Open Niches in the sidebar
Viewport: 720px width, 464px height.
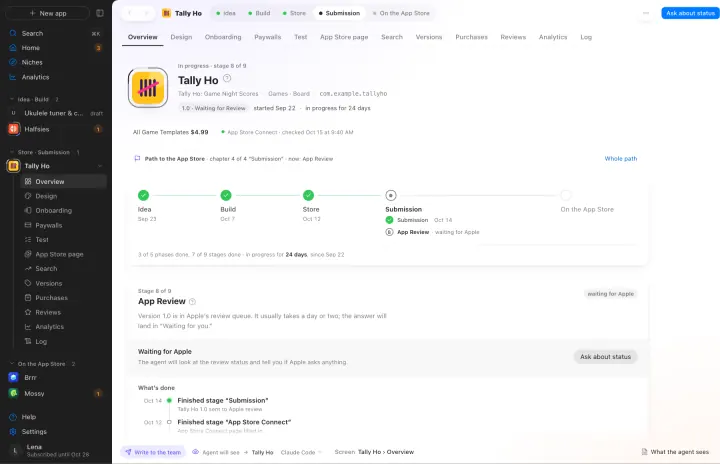[x=55, y=62]
